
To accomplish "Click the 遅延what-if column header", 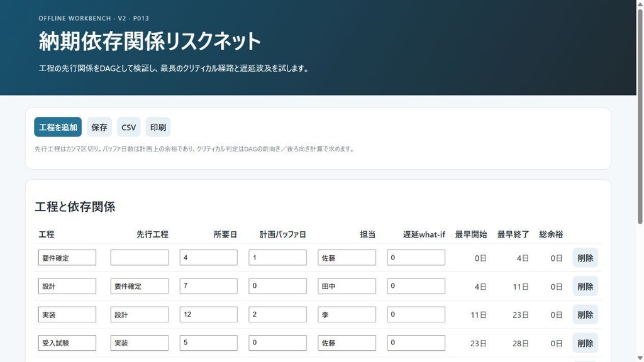I will point(424,234).
